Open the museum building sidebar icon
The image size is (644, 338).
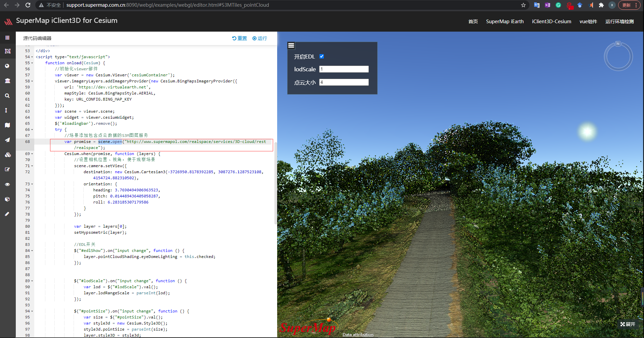click(x=7, y=81)
